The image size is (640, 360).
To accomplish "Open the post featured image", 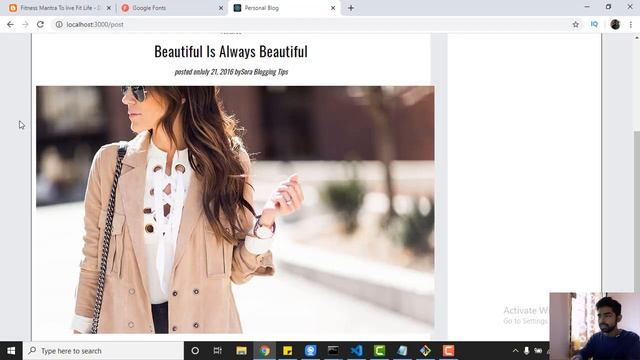I will [235, 209].
